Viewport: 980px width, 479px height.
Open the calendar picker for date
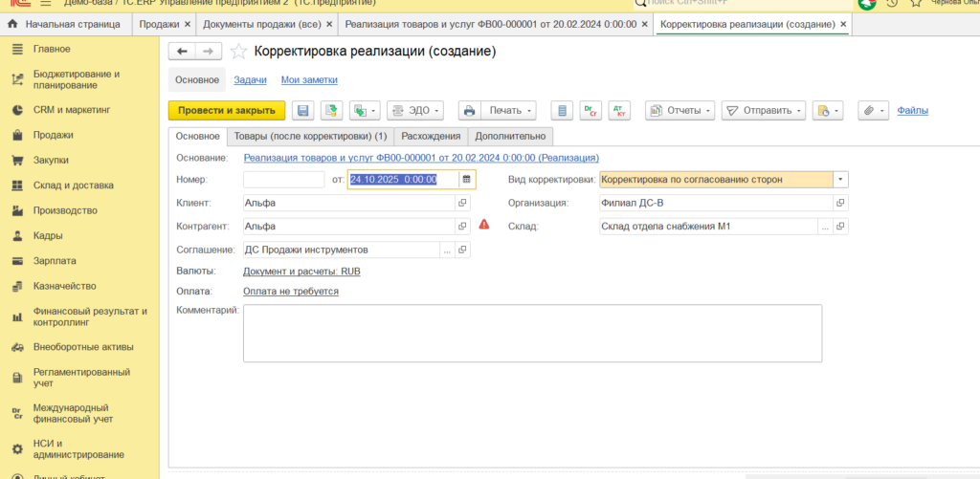click(x=466, y=180)
